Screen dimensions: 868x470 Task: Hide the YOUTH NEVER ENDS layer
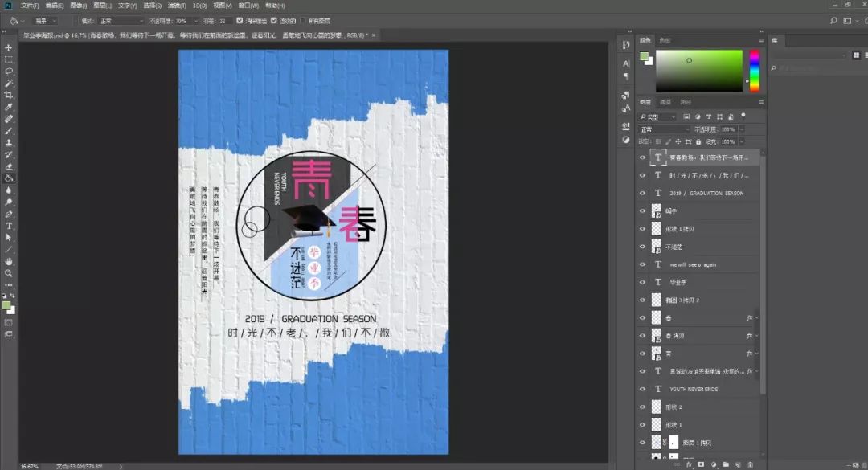(x=643, y=389)
